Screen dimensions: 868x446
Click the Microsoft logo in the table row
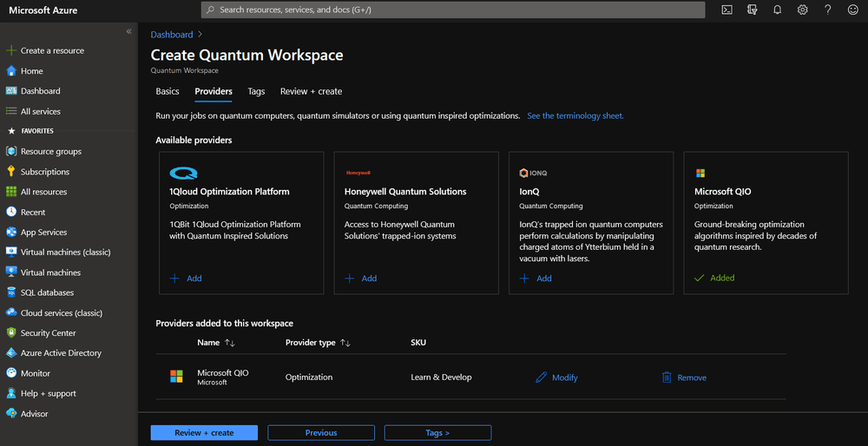coord(176,377)
